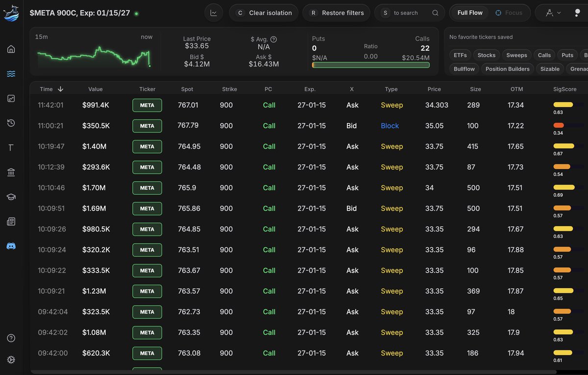Open the history clock sidebar icon
The image size is (588, 375).
click(x=11, y=123)
